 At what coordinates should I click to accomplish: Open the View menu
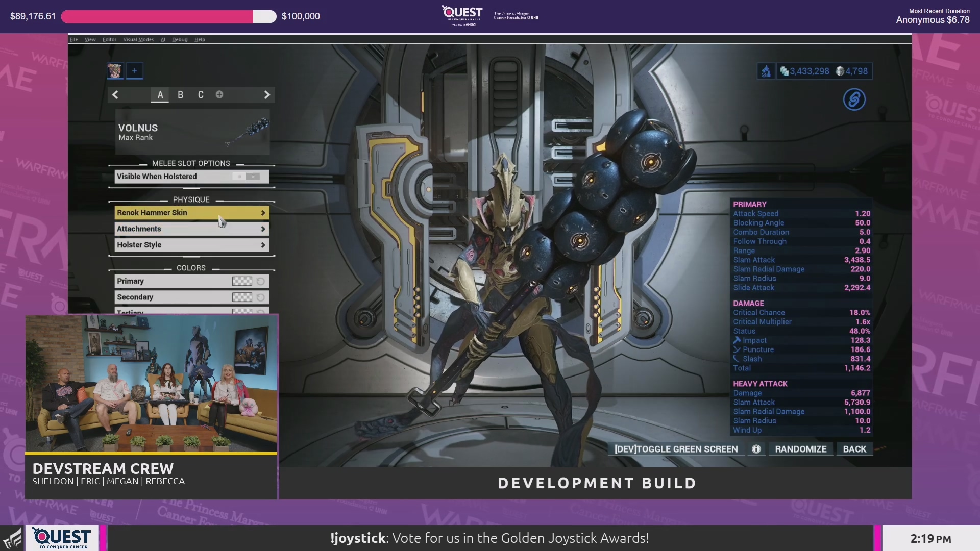tap(90, 39)
